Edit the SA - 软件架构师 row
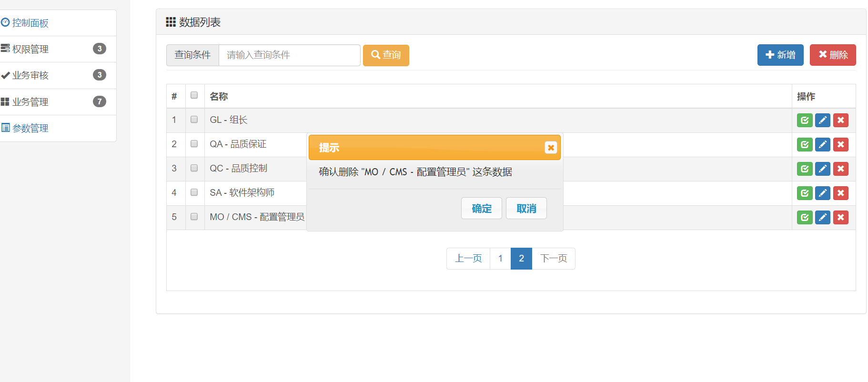Image resolution: width=868 pixels, height=382 pixels. (823, 193)
